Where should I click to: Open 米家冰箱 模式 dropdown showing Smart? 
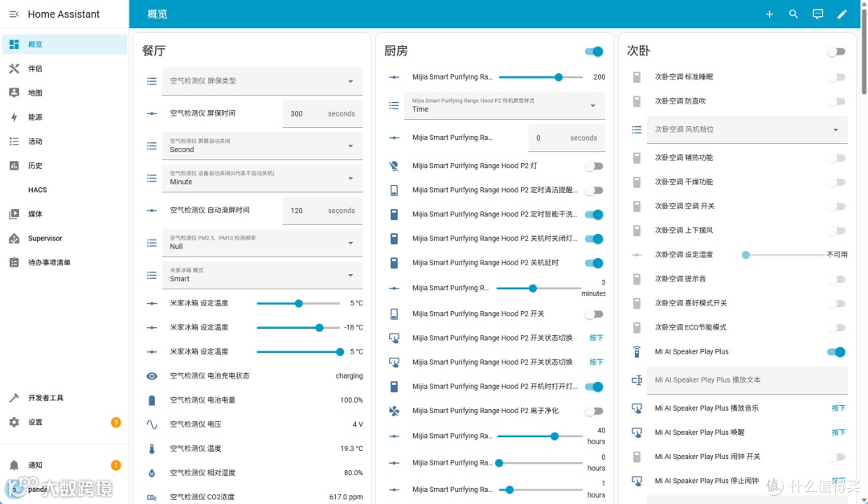[x=262, y=275]
